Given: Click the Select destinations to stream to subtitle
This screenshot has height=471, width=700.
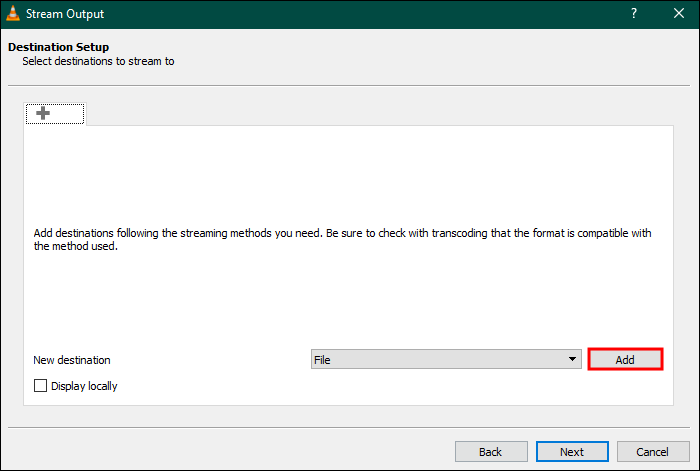Looking at the screenshot, I should tap(99, 61).
